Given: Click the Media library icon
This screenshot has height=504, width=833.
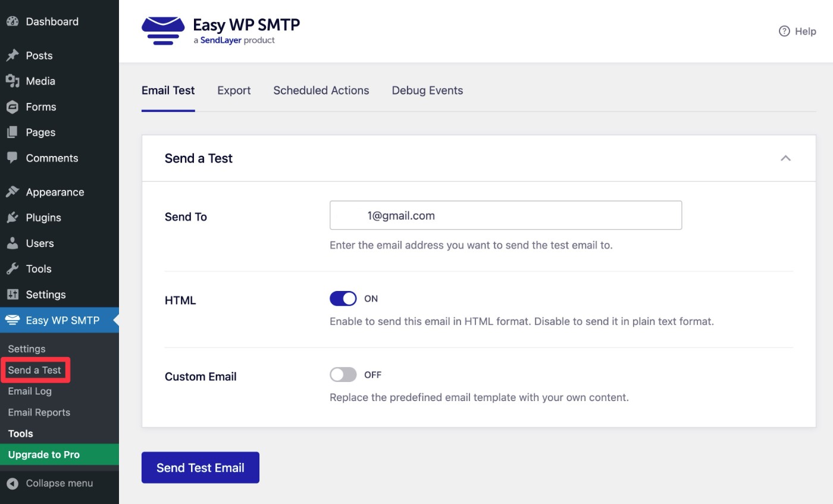Looking at the screenshot, I should [12, 81].
